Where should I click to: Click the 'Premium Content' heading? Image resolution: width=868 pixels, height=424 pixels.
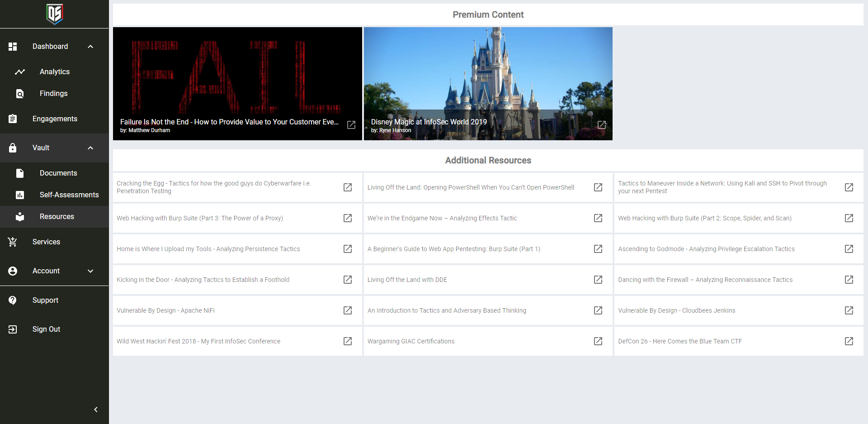tap(488, 14)
